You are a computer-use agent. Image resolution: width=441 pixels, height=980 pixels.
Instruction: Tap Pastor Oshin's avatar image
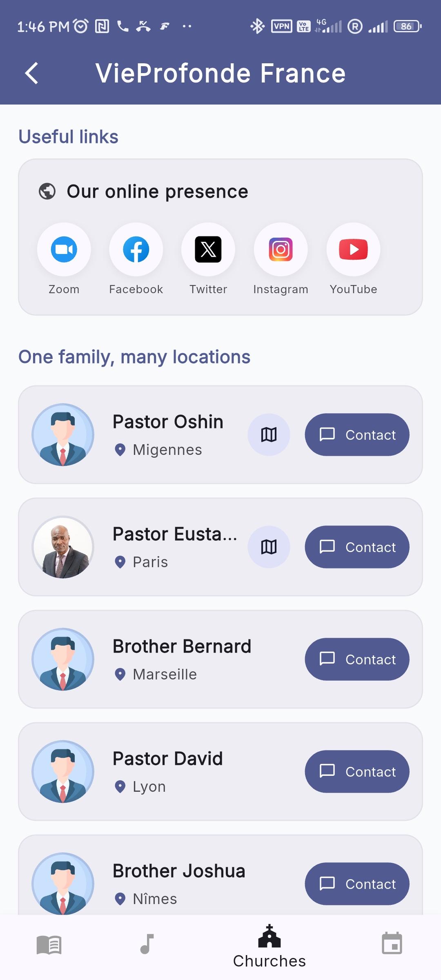[63, 435]
